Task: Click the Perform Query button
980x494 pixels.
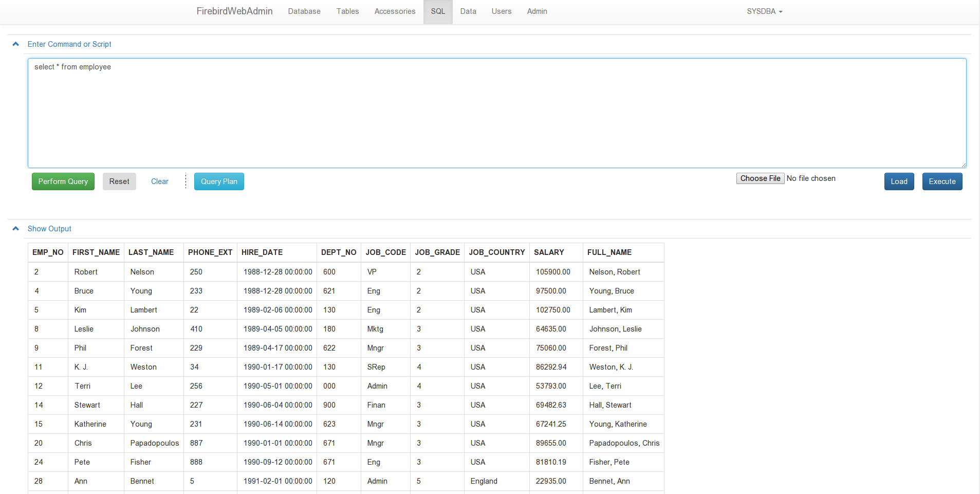Action: coord(63,181)
